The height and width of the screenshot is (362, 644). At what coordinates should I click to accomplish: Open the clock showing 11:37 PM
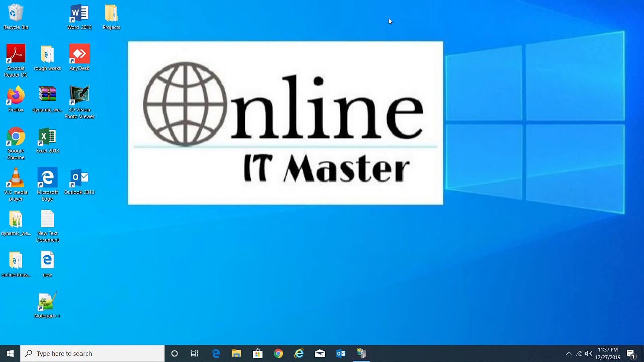608,353
